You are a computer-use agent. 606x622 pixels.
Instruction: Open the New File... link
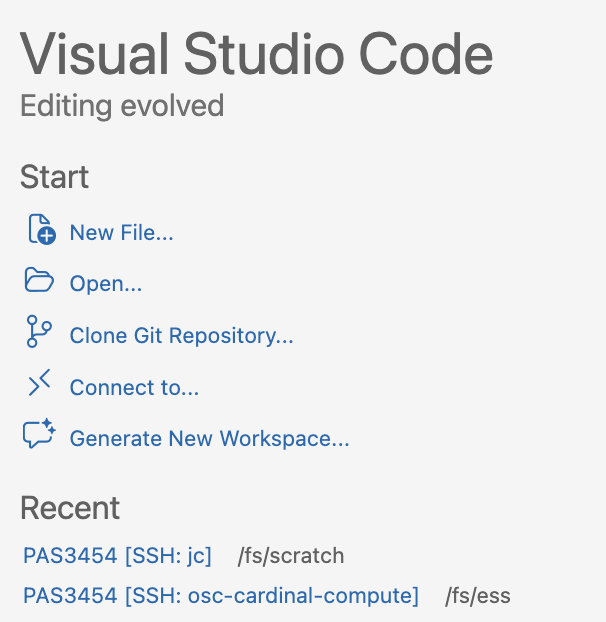(122, 232)
